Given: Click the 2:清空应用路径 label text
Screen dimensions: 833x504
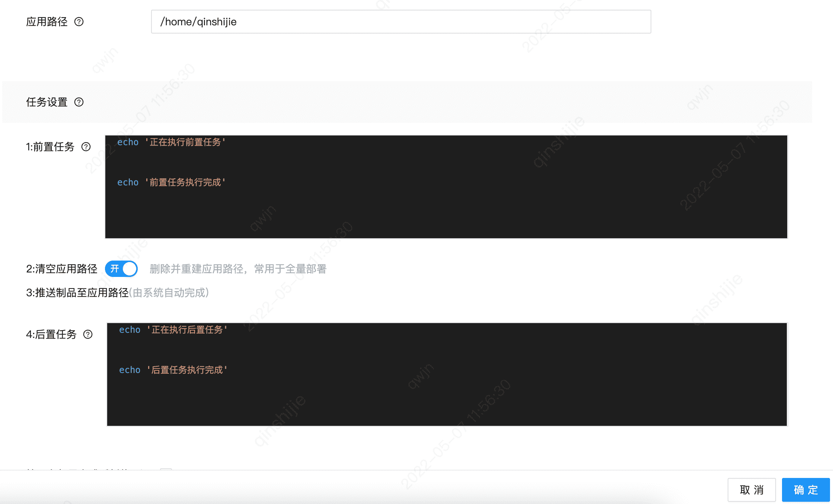Looking at the screenshot, I should click(x=62, y=269).
